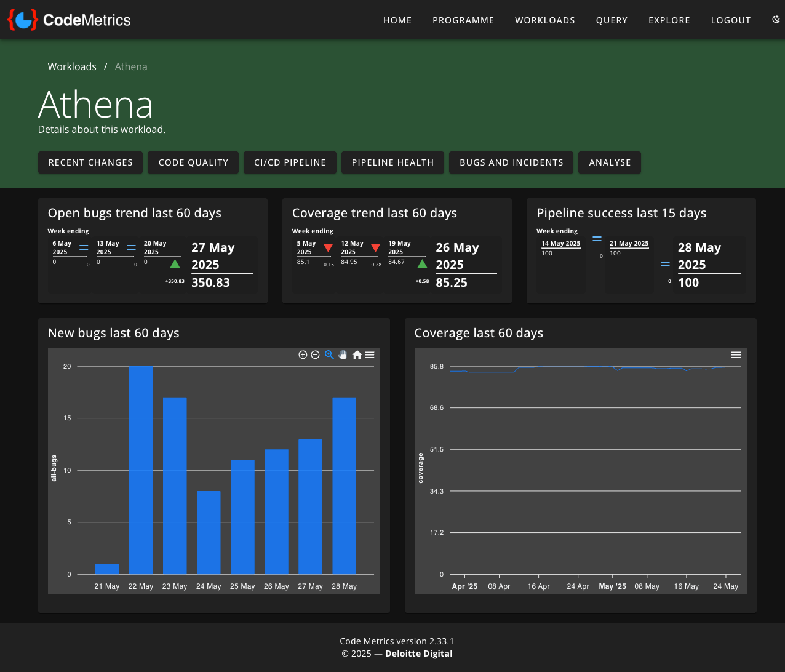The image size is (785, 672).
Task: Reset zoom with the home icon
Action: (357, 355)
